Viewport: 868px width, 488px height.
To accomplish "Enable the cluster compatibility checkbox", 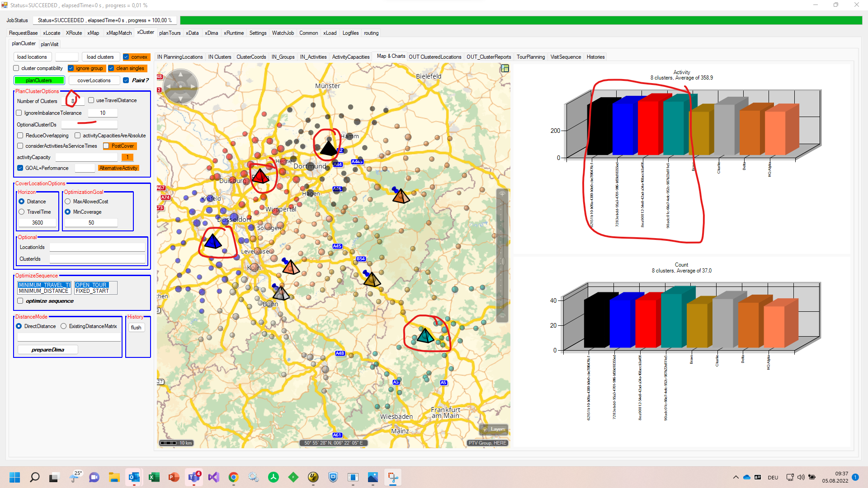I will point(17,68).
